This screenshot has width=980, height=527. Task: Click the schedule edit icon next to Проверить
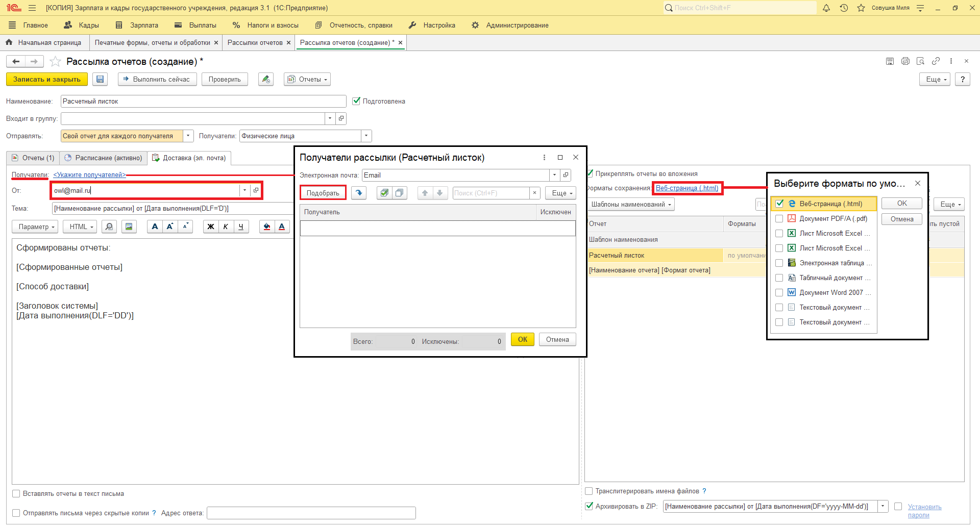tap(265, 79)
